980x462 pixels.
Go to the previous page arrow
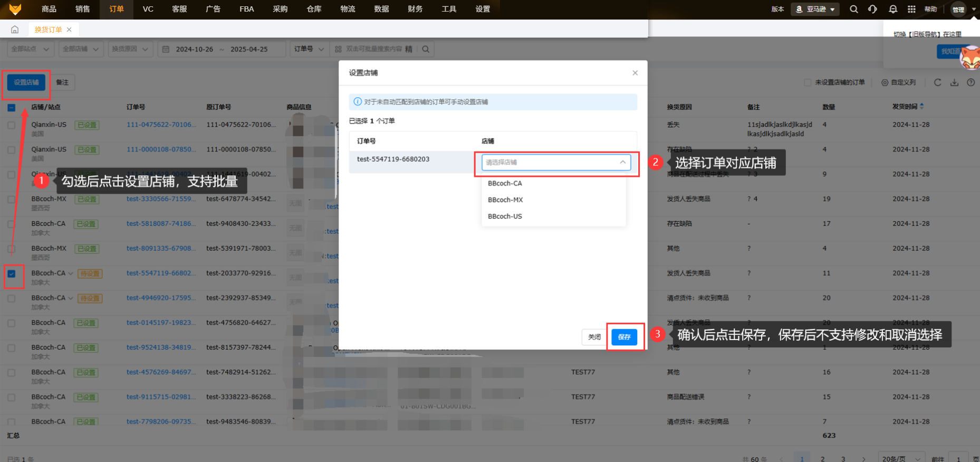click(782, 459)
